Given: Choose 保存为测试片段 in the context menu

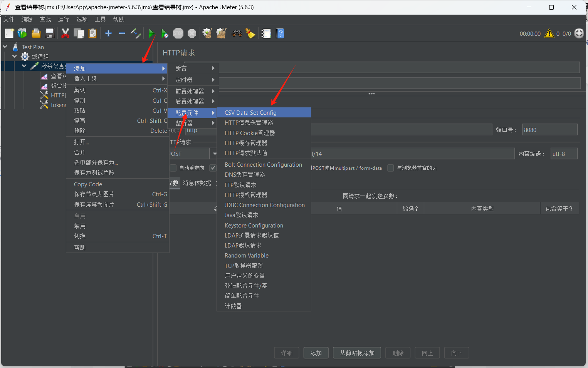Looking at the screenshot, I should [118, 172].
